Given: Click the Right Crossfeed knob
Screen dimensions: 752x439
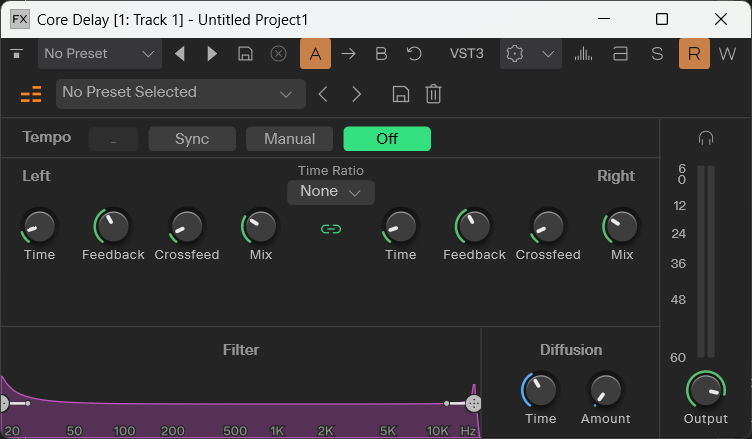Looking at the screenshot, I should click(548, 226).
